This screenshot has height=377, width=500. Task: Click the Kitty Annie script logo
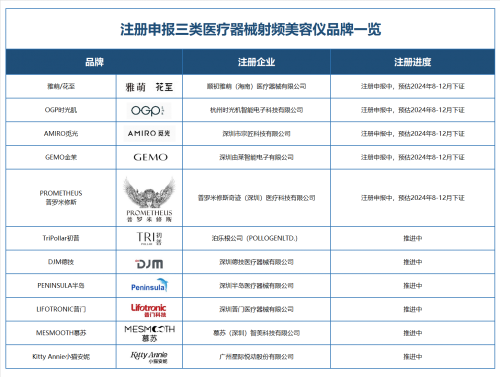coord(149,357)
